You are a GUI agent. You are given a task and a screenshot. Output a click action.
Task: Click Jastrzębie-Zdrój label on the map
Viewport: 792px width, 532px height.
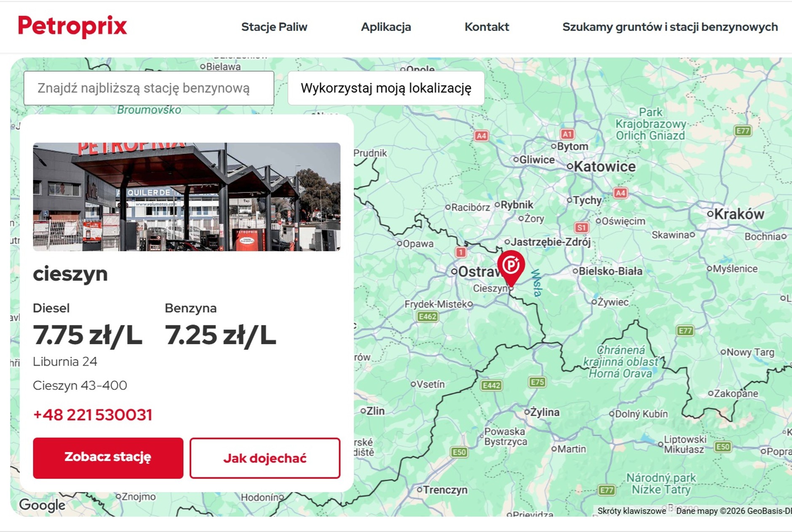pyautogui.click(x=551, y=242)
